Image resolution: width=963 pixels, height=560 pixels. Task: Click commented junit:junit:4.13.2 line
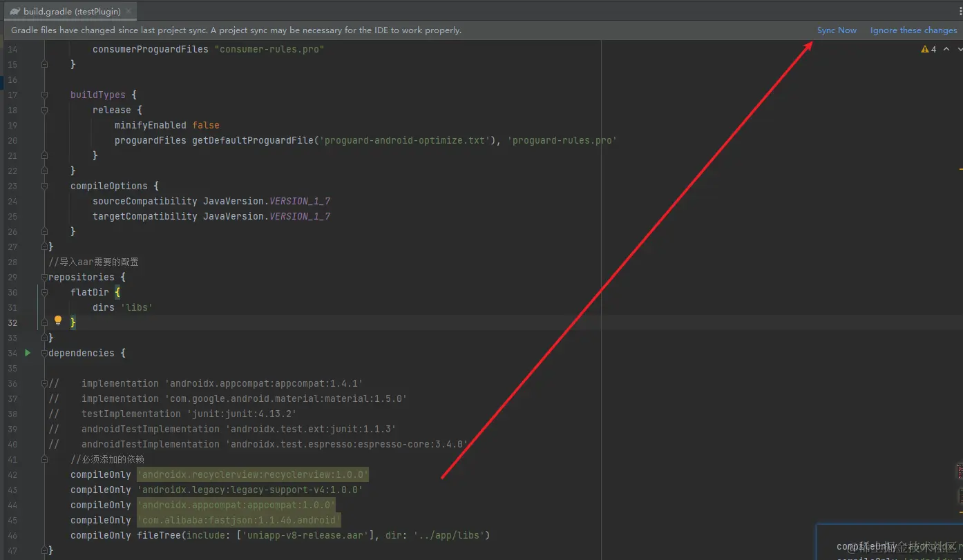[173, 414]
